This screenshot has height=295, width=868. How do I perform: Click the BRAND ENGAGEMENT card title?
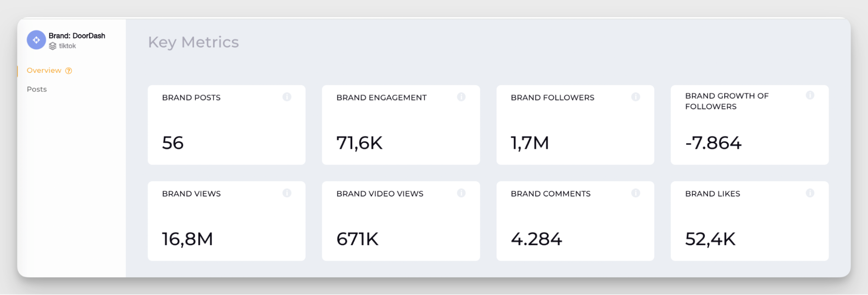[x=381, y=98]
